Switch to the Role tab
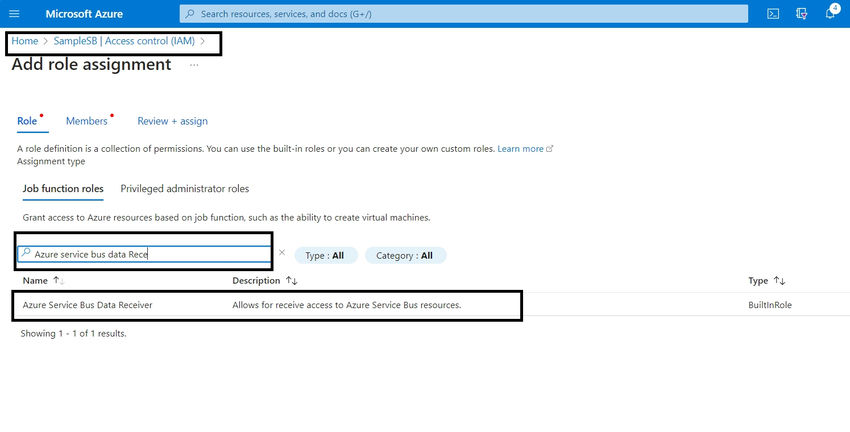The height and width of the screenshot is (432, 850). (x=27, y=121)
